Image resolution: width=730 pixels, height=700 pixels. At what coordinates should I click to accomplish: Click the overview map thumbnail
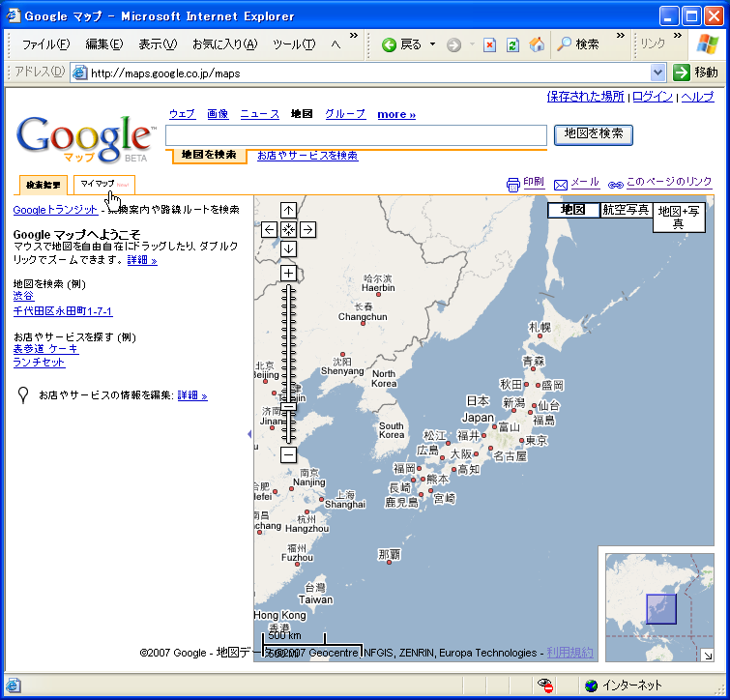tap(659, 607)
